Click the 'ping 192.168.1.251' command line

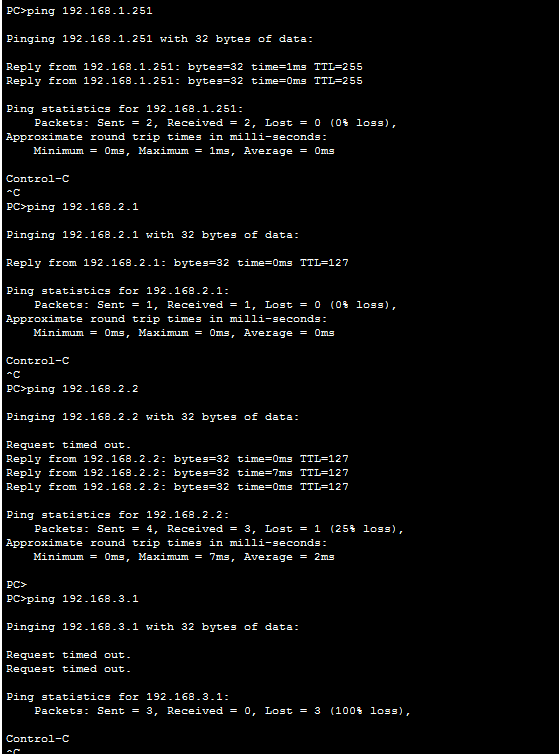click(x=79, y=11)
